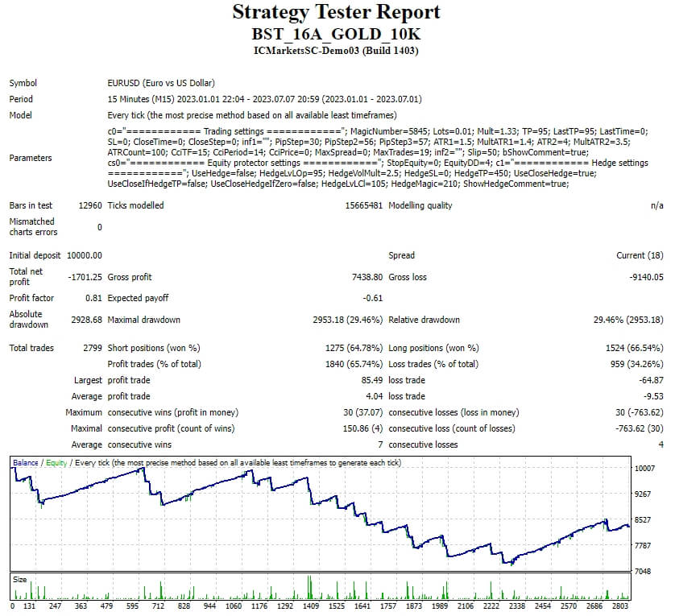Image resolution: width=675 pixels, height=616 pixels.
Task: Select the BST_16A_GOLD_10K heading
Action: 336,34
